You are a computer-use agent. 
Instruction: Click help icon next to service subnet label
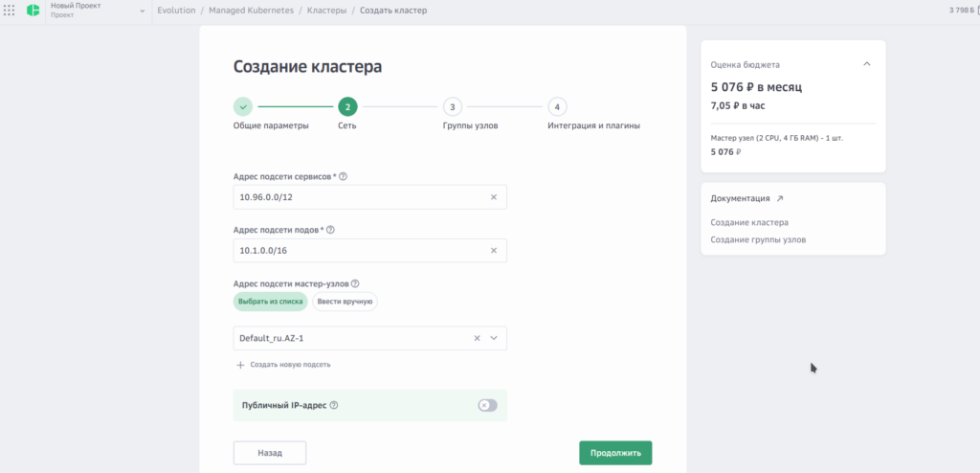pyautogui.click(x=343, y=176)
